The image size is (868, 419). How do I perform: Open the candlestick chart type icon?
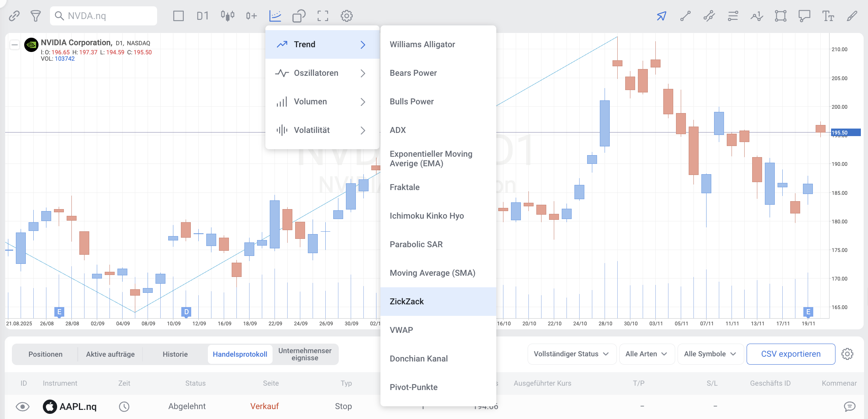(228, 16)
